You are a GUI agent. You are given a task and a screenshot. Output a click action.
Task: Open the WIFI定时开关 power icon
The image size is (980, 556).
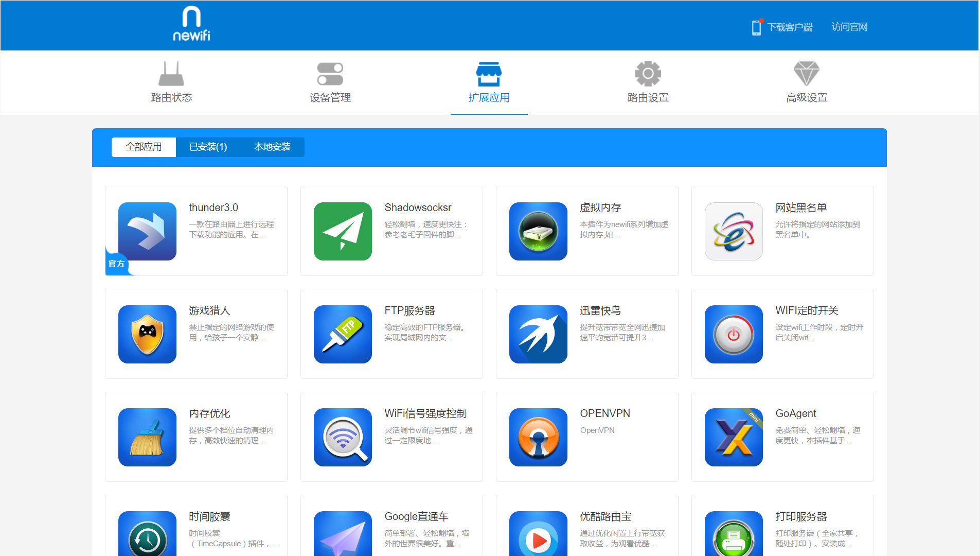(734, 334)
